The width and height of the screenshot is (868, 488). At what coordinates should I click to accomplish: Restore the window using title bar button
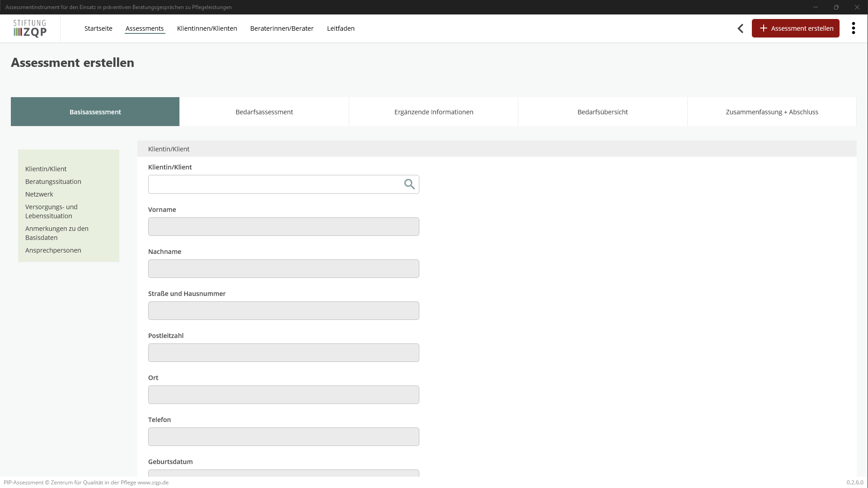836,7
